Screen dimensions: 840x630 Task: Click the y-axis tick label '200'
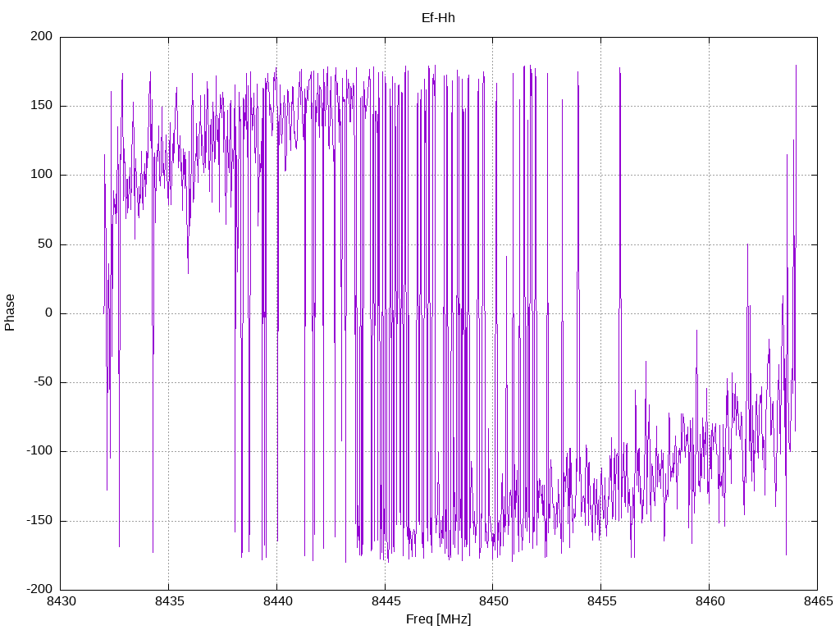(42, 36)
